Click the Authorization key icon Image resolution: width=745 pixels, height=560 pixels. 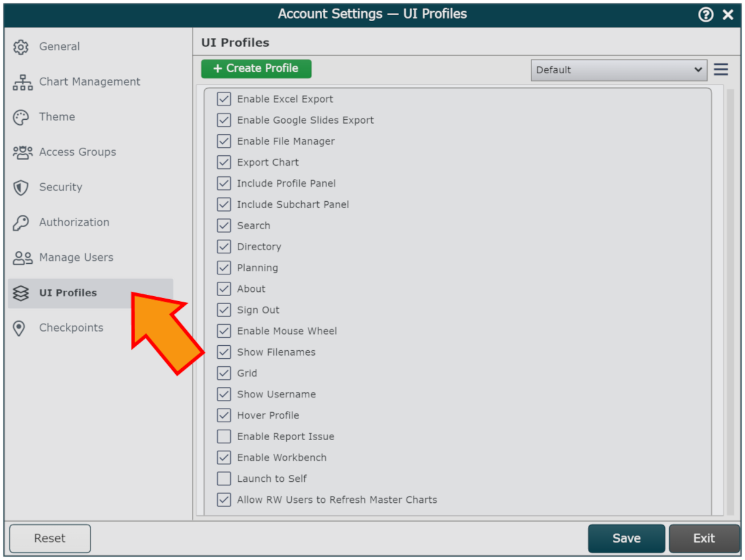(21, 223)
